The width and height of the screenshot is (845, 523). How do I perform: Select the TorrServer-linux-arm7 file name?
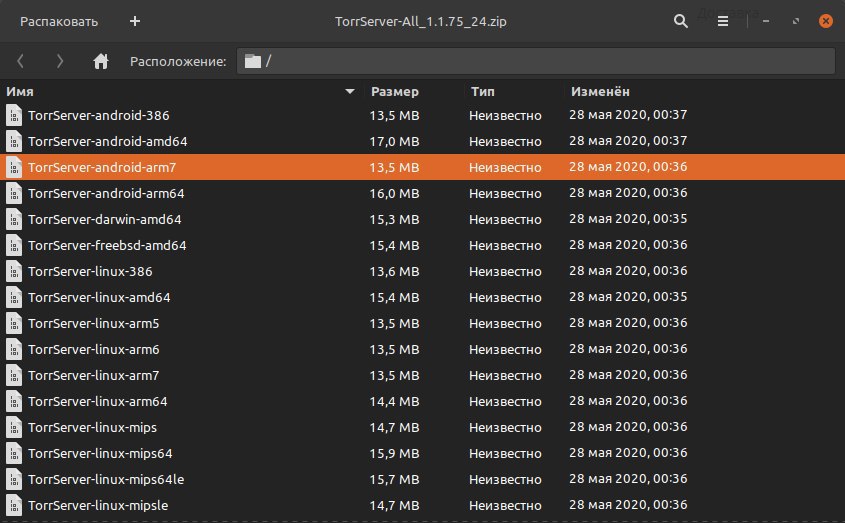(94, 375)
